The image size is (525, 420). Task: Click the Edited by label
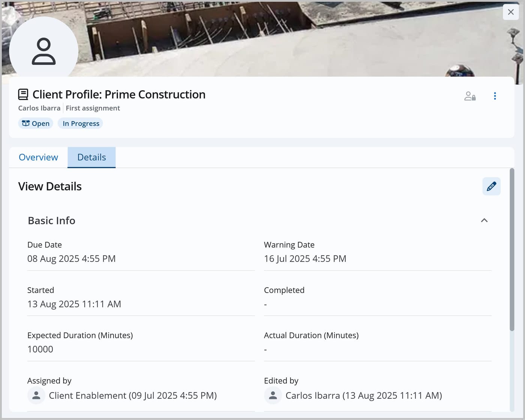pyautogui.click(x=281, y=381)
